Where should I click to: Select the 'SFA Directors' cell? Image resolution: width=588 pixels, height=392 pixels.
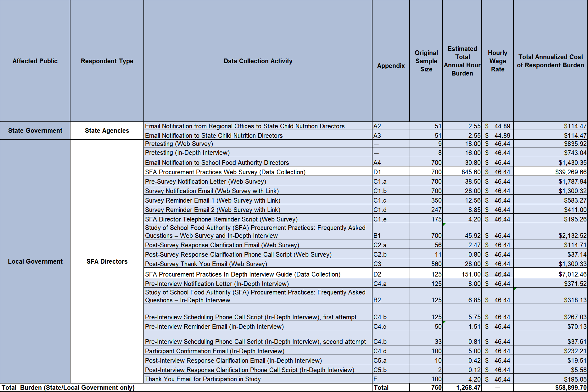[x=107, y=261]
